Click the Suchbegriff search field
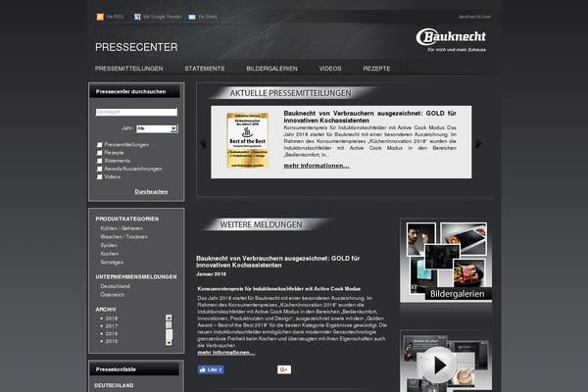Image resolution: width=588 pixels, height=392 pixels. pyautogui.click(x=136, y=112)
